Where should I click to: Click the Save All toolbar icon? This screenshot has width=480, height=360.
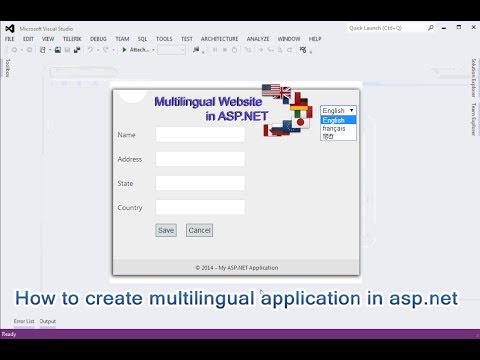pyautogui.click(x=77, y=50)
